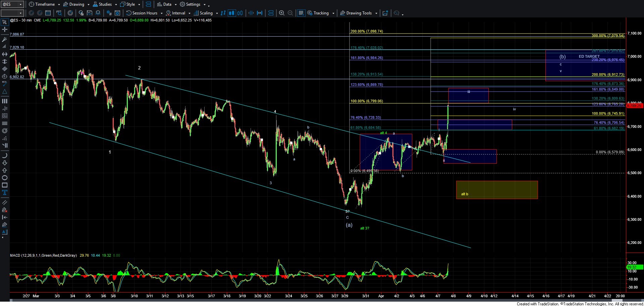Click the Tracking button
This screenshot has width=644, height=306.
point(321,13)
